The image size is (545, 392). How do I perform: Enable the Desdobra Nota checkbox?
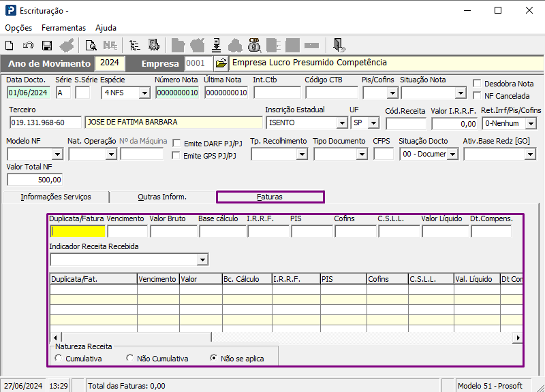[x=478, y=84]
